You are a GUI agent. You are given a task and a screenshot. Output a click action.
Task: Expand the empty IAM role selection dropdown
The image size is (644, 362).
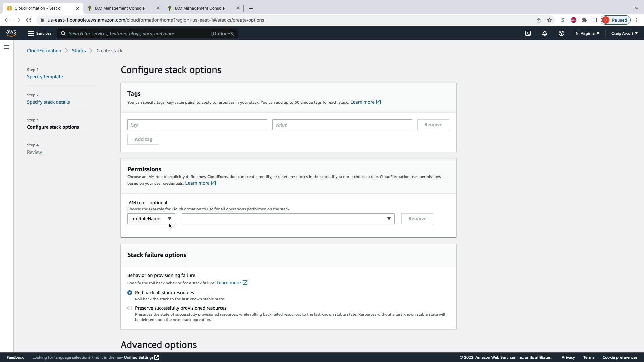pos(288,219)
